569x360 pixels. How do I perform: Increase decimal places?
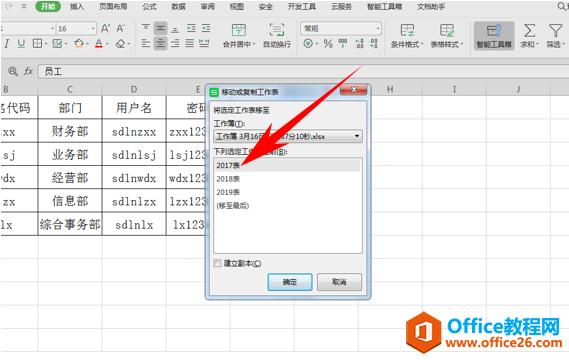(359, 44)
